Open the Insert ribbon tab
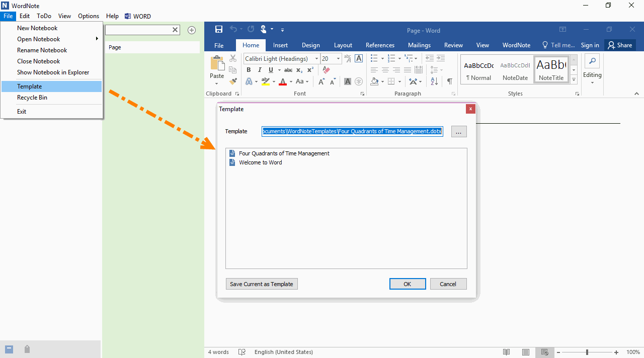This screenshot has height=358, width=644. [x=280, y=45]
